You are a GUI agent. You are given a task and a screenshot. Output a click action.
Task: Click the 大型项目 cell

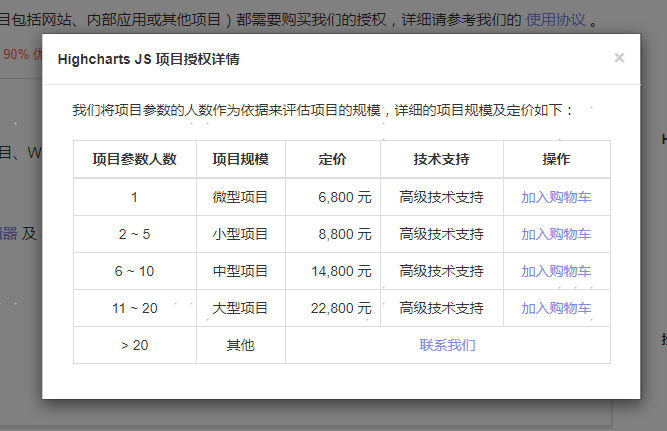tap(241, 308)
